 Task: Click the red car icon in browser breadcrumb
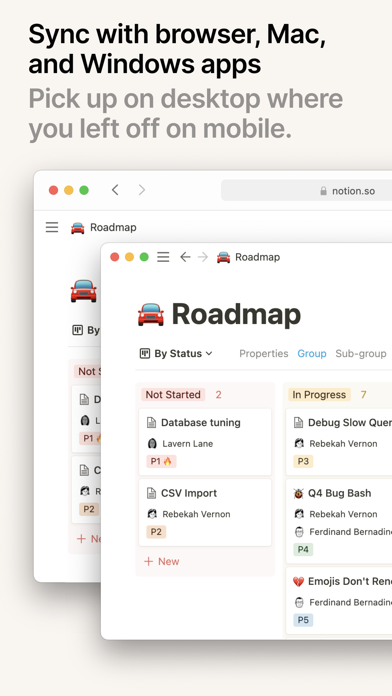tap(78, 228)
